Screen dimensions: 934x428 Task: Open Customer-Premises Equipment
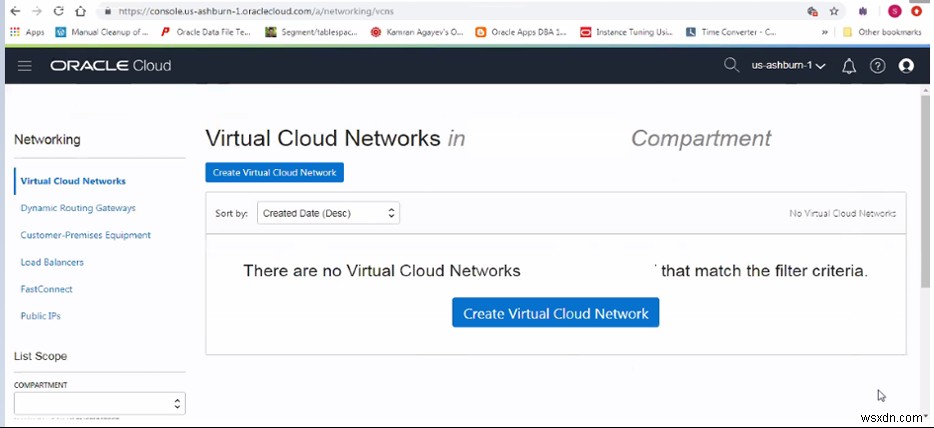(85, 235)
